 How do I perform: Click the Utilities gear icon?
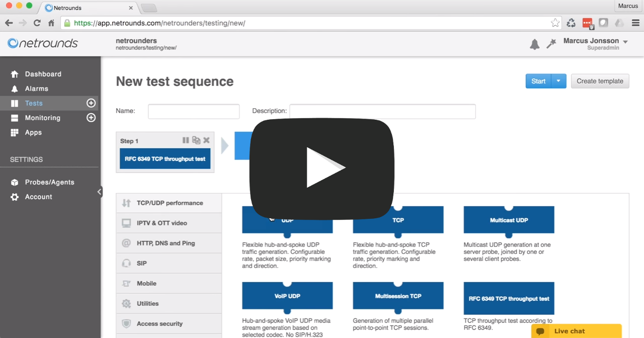pyautogui.click(x=126, y=304)
